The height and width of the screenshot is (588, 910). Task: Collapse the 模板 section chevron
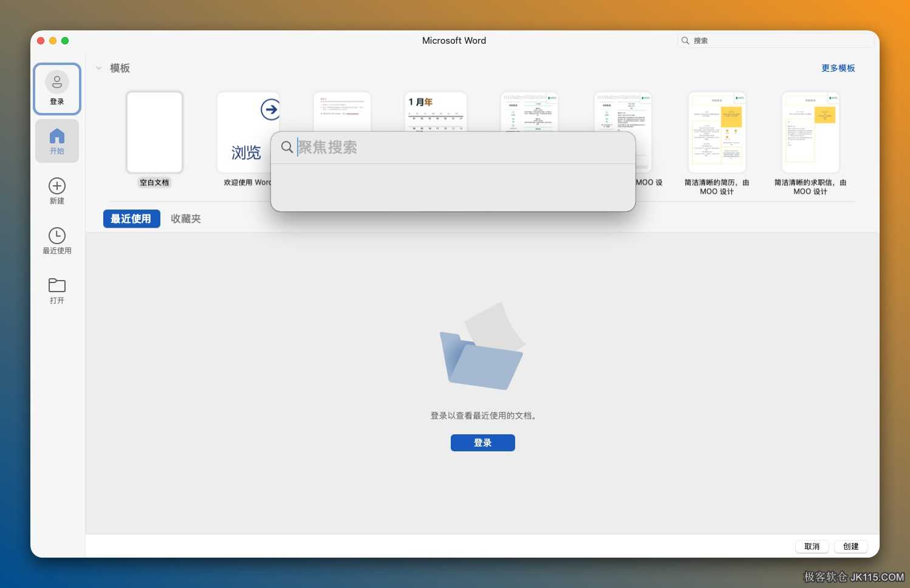(x=99, y=68)
